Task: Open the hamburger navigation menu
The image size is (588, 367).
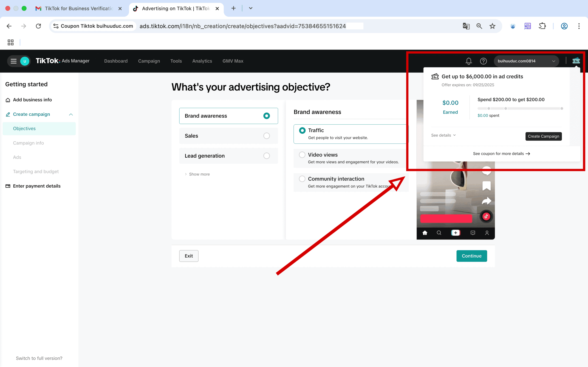Action: (14, 61)
